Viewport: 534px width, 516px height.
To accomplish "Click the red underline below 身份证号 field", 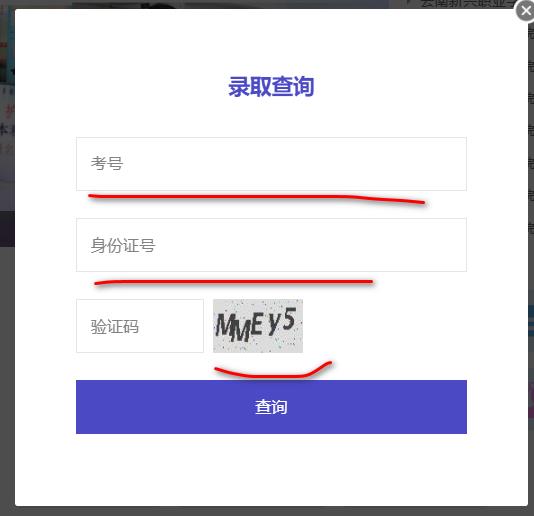I will (x=234, y=282).
